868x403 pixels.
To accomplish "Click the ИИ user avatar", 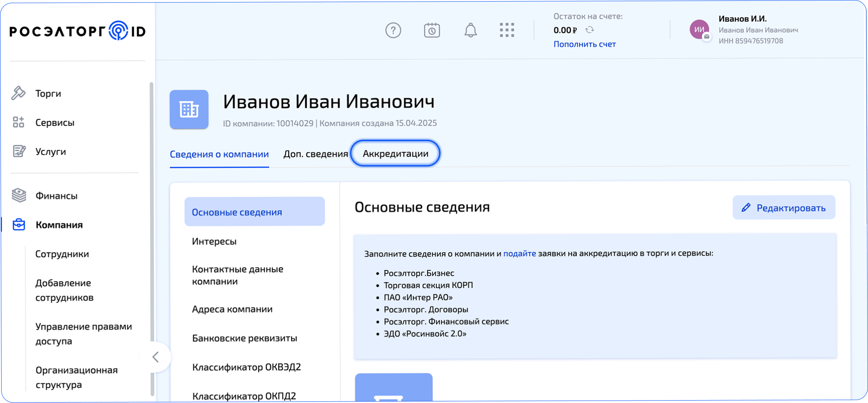I will pyautogui.click(x=699, y=29).
